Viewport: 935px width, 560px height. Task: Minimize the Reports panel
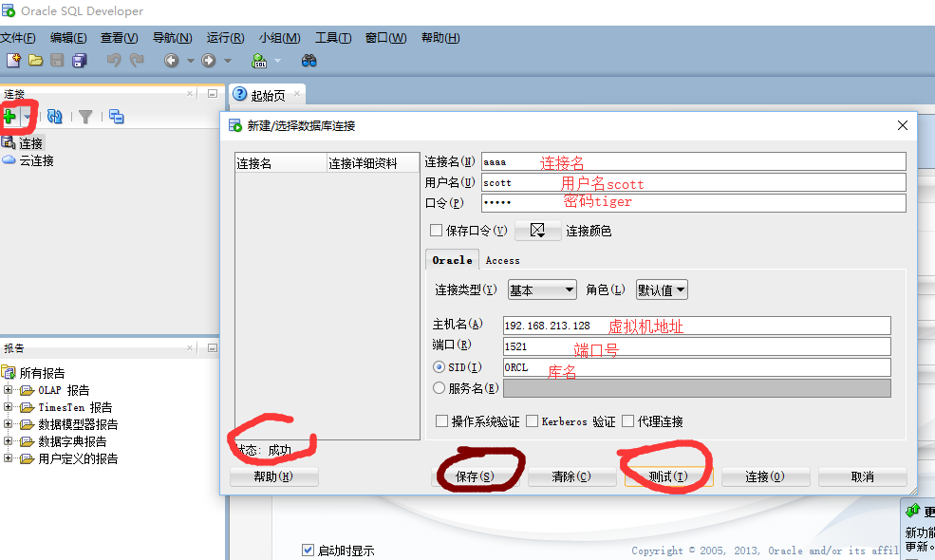(x=213, y=347)
